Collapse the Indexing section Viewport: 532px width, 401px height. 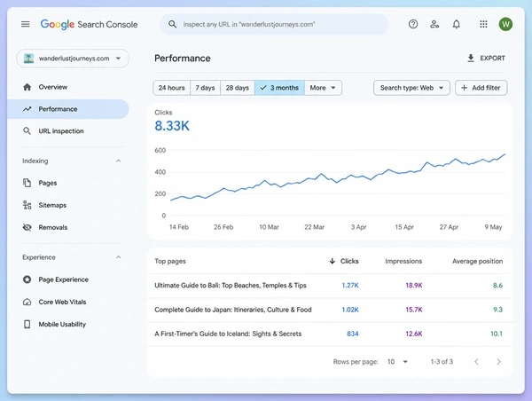coord(118,161)
